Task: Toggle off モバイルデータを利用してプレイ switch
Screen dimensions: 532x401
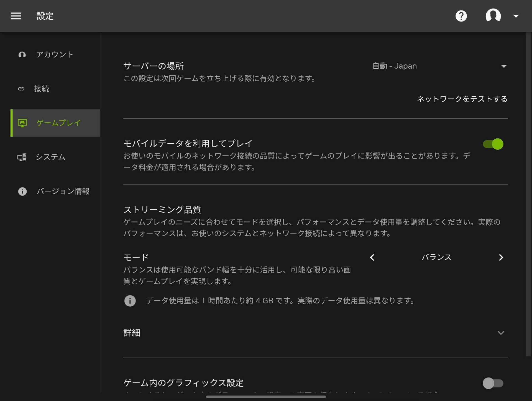Action: coord(493,144)
